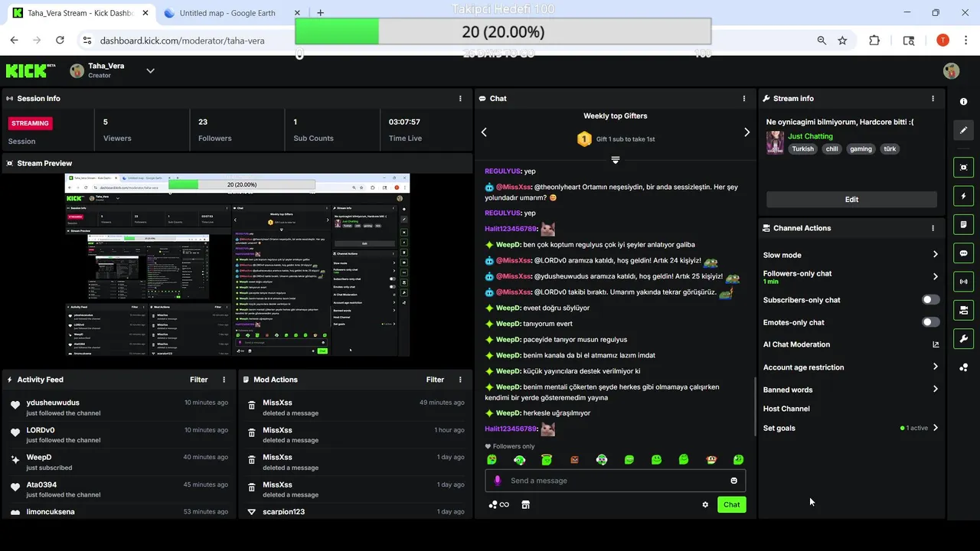Image resolution: width=980 pixels, height=551 pixels.
Task: Click the Kick logo in the header
Action: click(x=31, y=71)
